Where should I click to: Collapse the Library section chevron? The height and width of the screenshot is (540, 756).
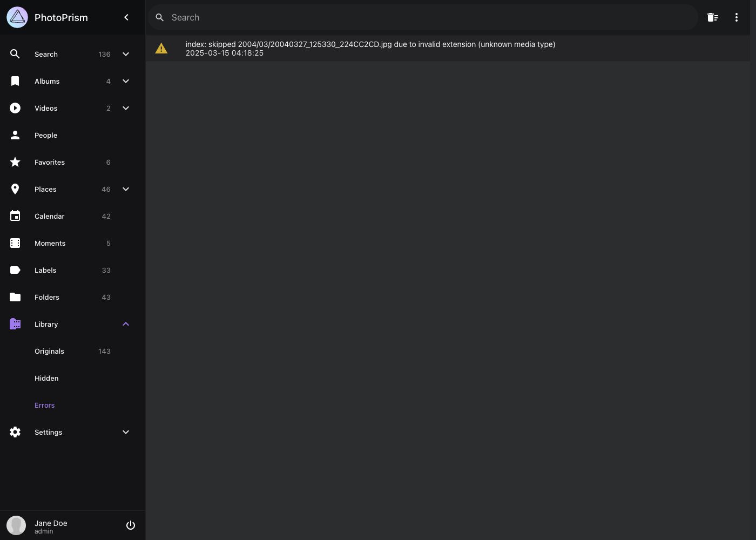pyautogui.click(x=126, y=324)
